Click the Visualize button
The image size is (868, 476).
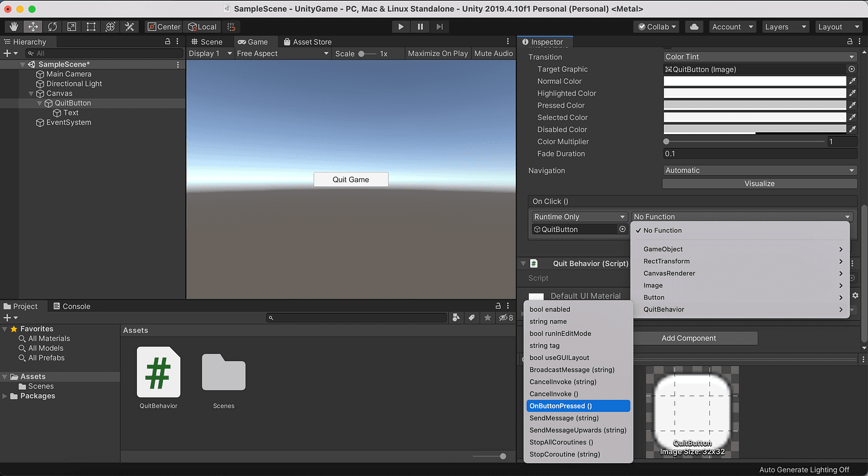[x=759, y=184]
